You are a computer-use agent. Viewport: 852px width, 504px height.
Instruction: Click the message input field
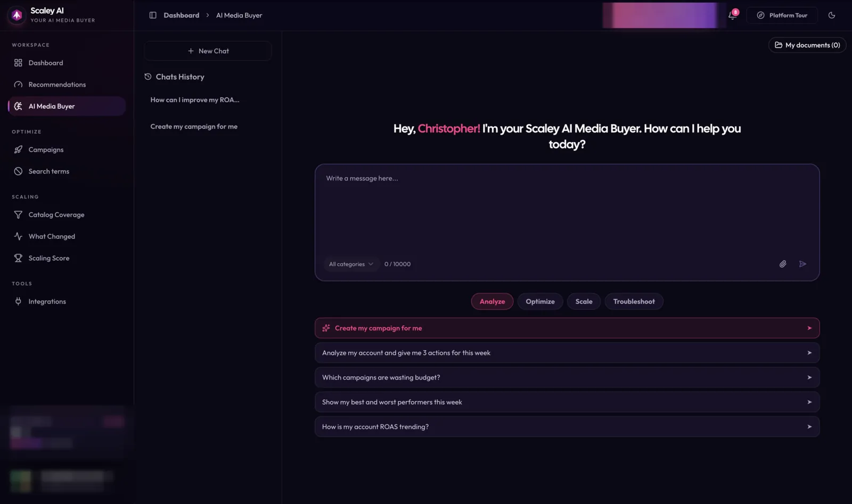point(567,210)
